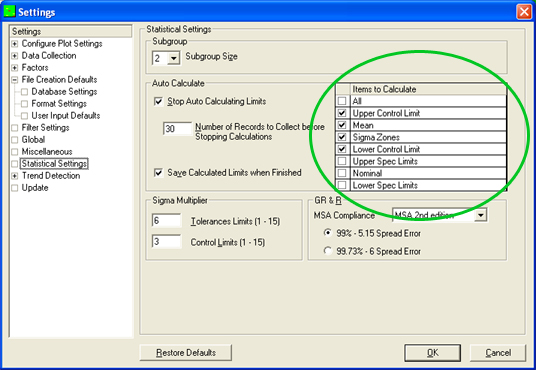Open Miscellaneous settings page

[47, 151]
